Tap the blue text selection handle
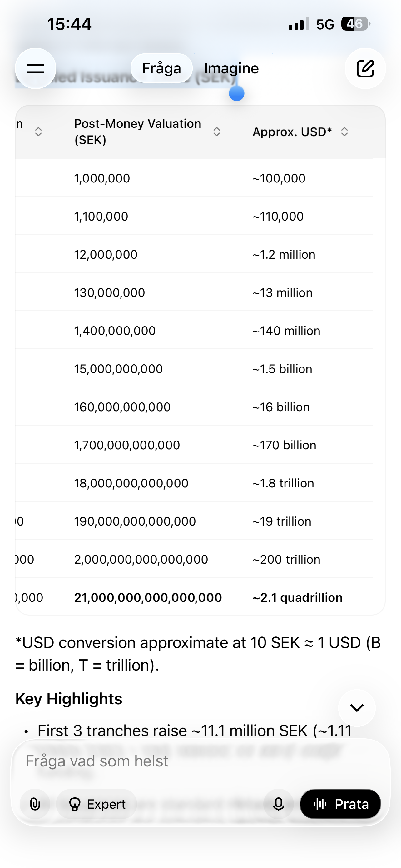This screenshot has height=868, width=401. pos(236,93)
